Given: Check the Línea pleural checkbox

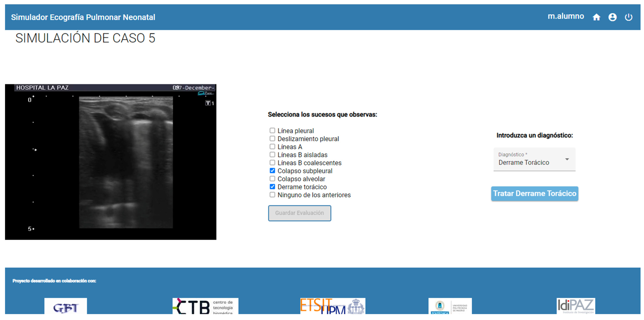Looking at the screenshot, I should click(x=272, y=130).
